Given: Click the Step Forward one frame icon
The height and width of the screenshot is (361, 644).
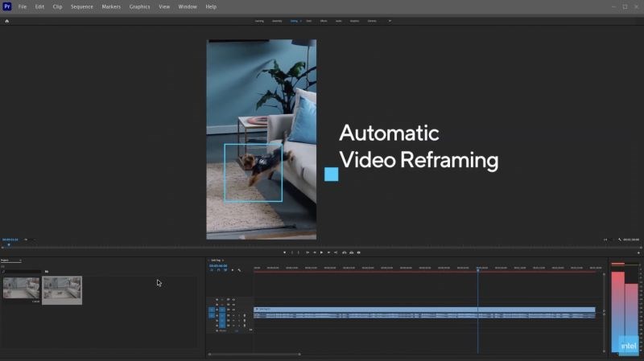Looking at the screenshot, I should coord(328,252).
